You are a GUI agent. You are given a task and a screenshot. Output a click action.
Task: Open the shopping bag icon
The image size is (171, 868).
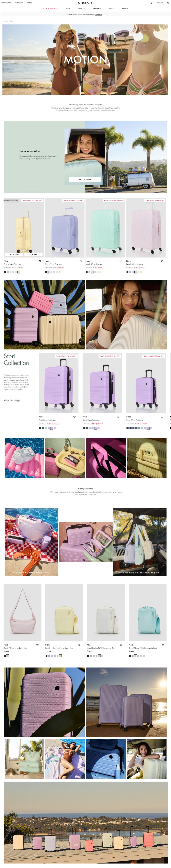(168, 3)
